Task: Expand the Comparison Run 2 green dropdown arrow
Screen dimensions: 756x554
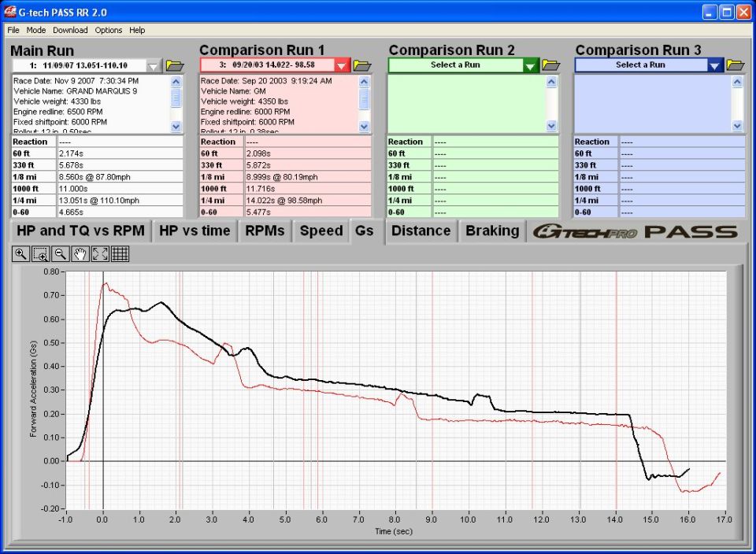Action: [530, 65]
